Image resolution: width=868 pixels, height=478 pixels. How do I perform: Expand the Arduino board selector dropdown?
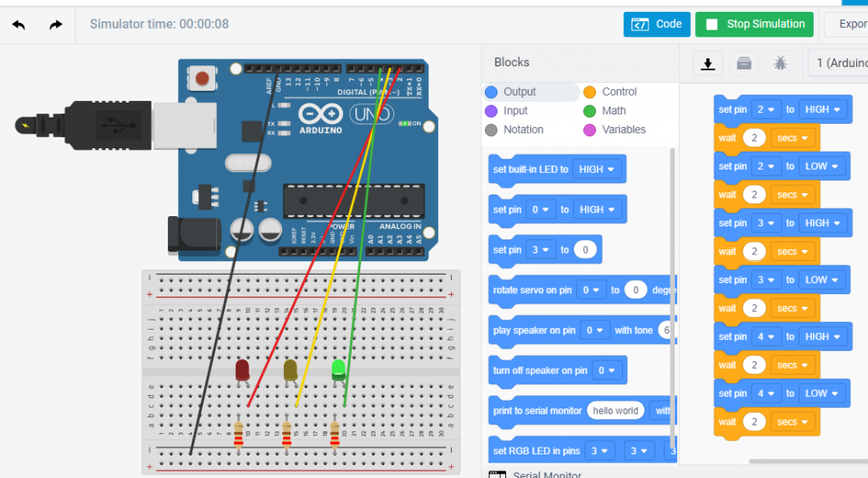click(839, 64)
